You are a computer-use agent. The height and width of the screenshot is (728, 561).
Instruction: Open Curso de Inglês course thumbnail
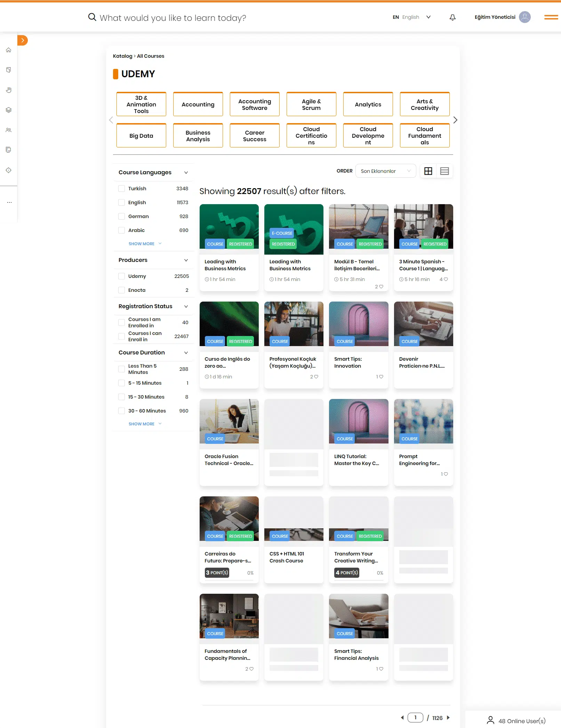coord(229,324)
